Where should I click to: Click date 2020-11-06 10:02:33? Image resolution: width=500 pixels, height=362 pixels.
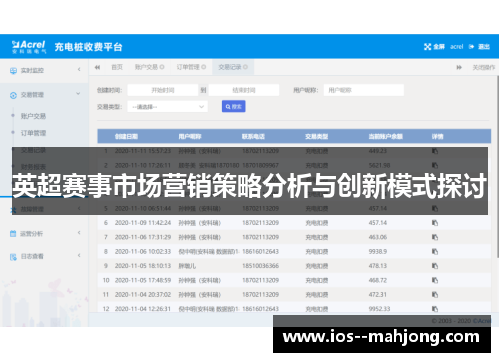pyautogui.click(x=143, y=251)
